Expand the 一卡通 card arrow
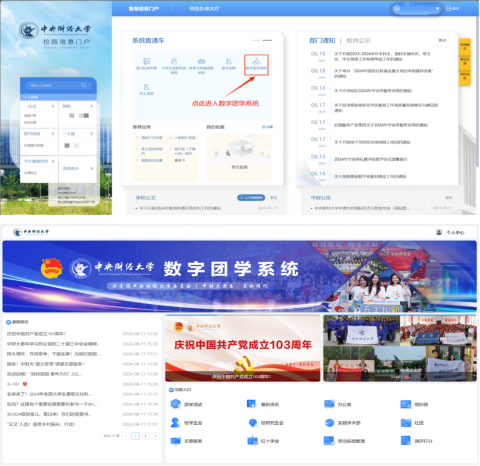The height and width of the screenshot is (466, 480). (91, 134)
